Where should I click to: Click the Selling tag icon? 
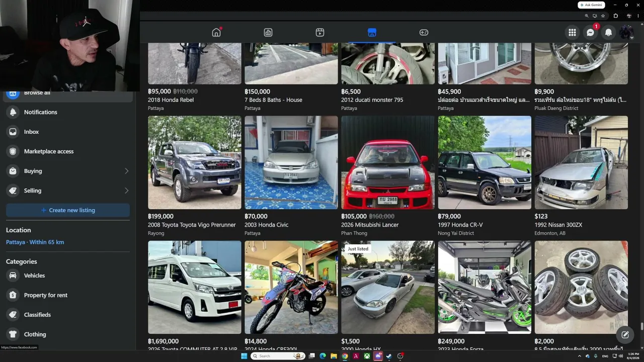coord(13,191)
